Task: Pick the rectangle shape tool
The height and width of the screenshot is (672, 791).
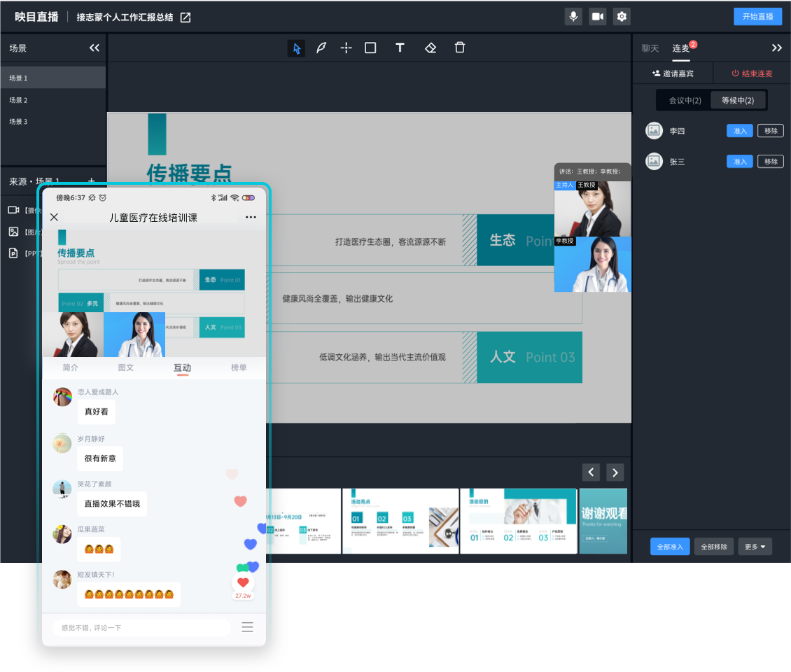Action: (x=370, y=48)
